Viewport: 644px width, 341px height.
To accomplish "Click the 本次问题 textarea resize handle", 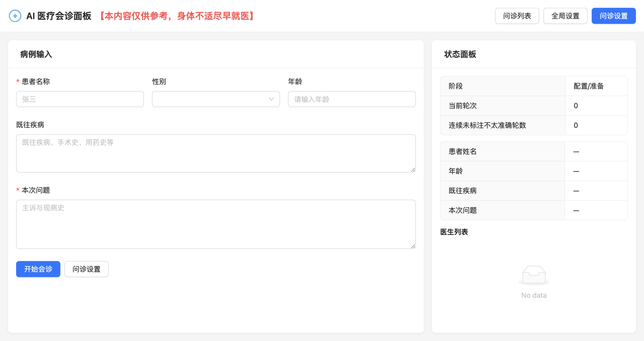I will point(413,246).
